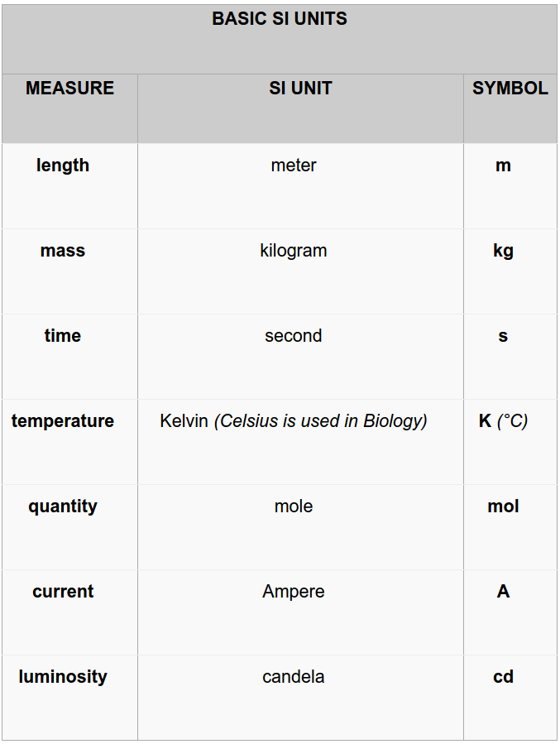Select the SYMBOL column header
The image size is (560, 744).
click(510, 89)
